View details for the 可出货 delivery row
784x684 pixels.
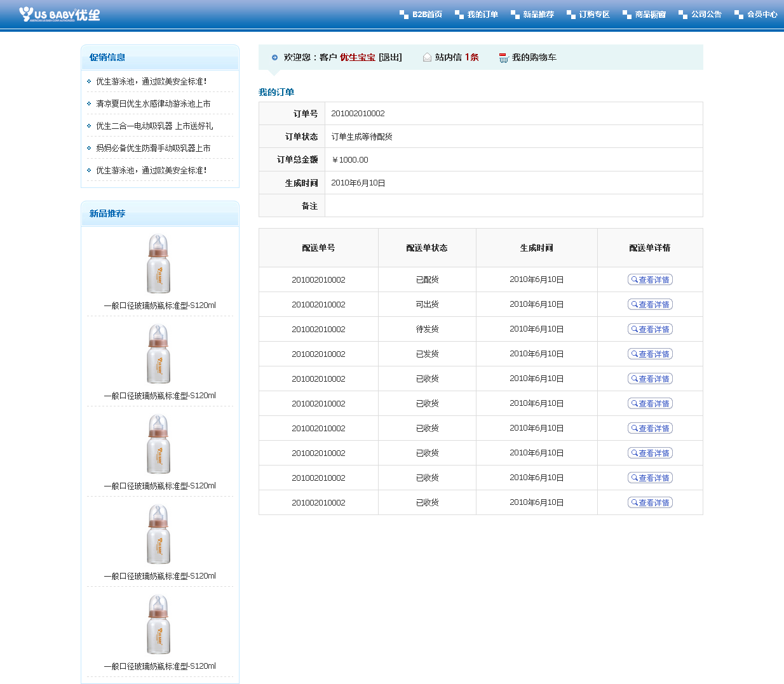tap(650, 304)
